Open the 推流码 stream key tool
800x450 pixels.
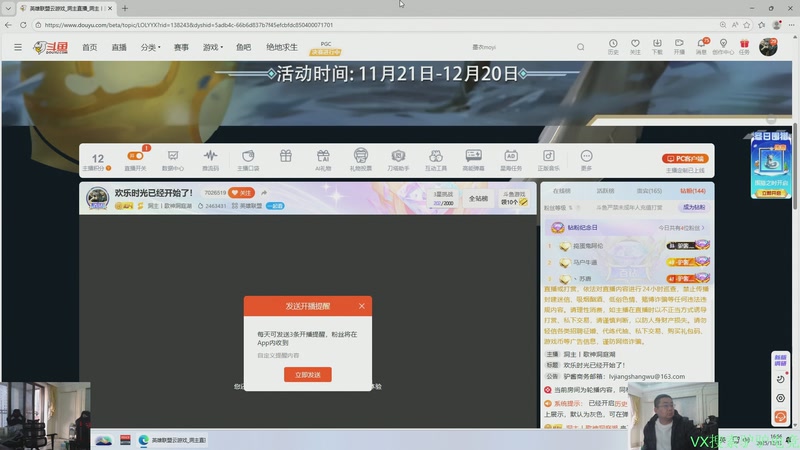point(210,160)
